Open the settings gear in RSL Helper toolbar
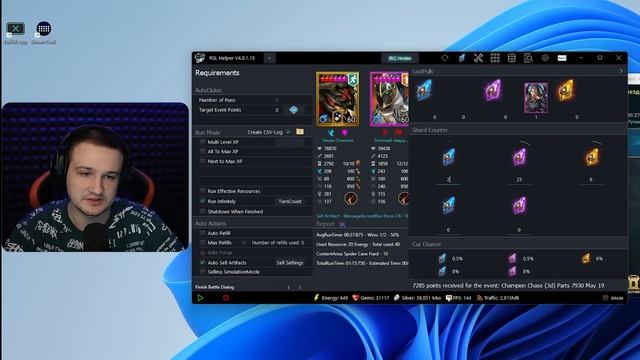The height and width of the screenshot is (360, 640). click(x=545, y=58)
